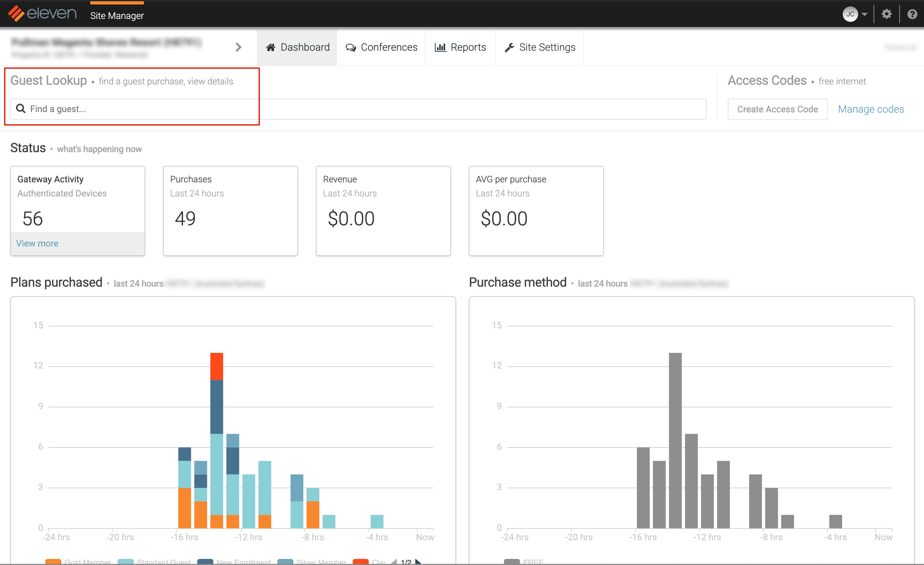Open the help question mark icon
Viewport: 924px width, 565px height.
(912, 14)
